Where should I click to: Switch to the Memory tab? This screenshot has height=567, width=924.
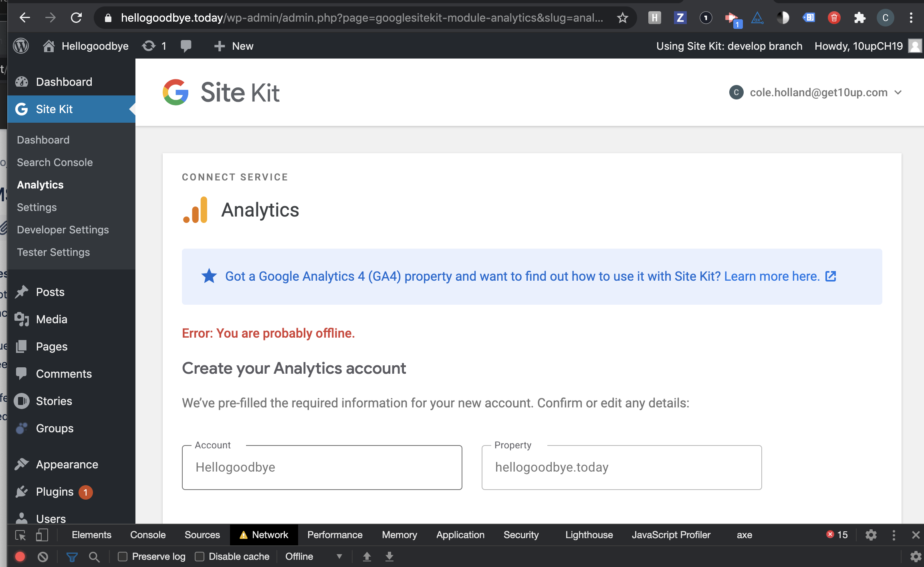pos(399,535)
